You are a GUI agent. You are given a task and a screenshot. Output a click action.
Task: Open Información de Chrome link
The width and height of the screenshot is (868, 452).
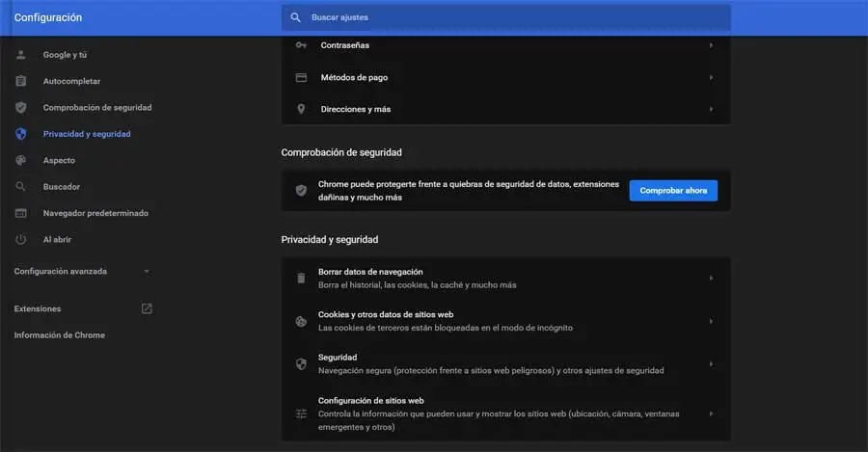point(60,334)
